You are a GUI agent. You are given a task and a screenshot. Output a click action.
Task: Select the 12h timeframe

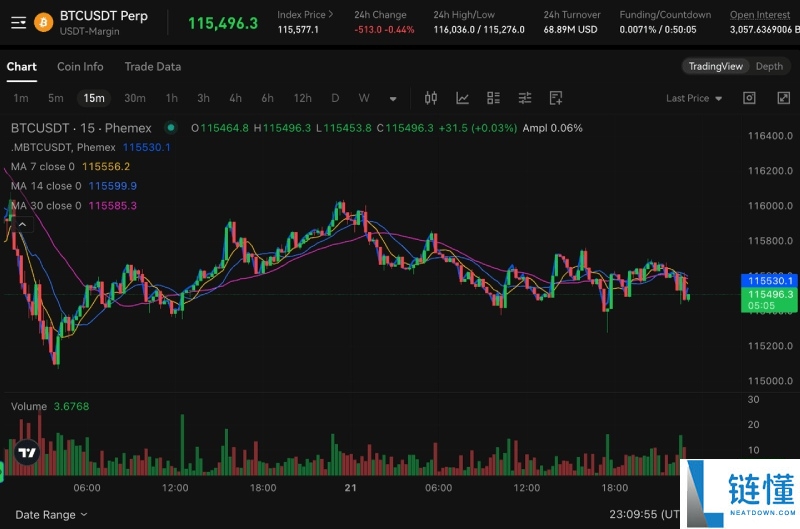[x=303, y=98]
